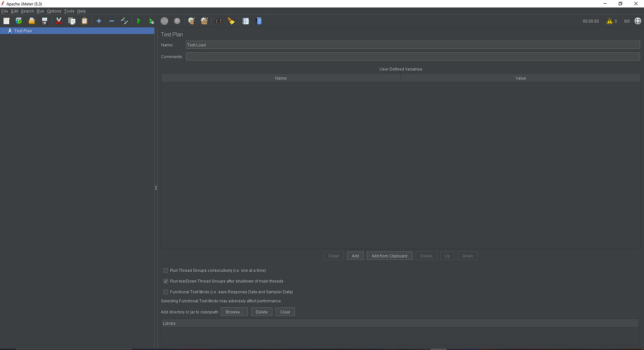Open the Options menu
The height and width of the screenshot is (350, 644).
[x=54, y=11]
